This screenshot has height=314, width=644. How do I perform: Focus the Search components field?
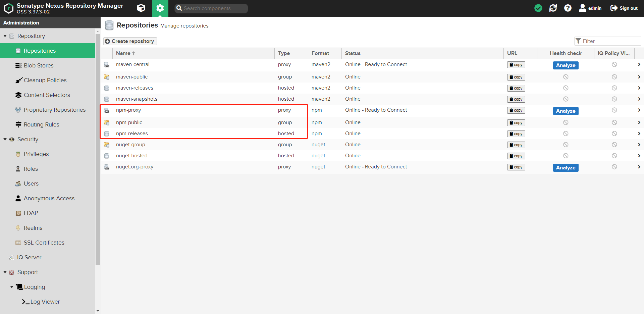(211, 8)
